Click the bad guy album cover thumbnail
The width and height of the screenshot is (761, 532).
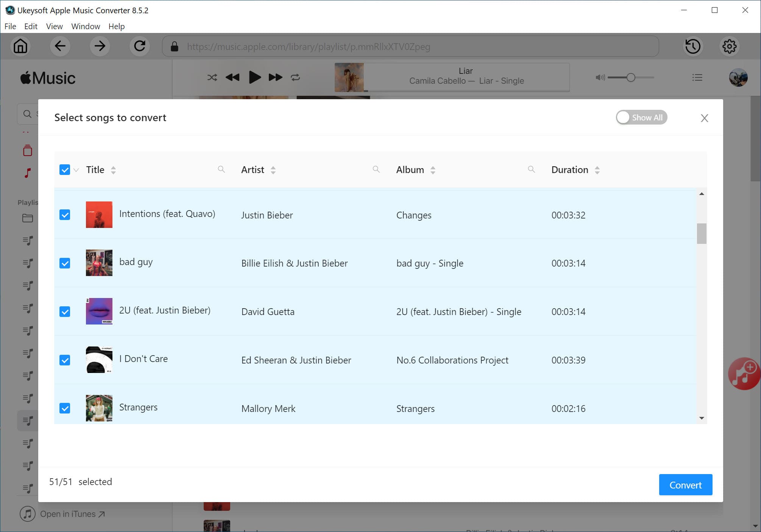click(99, 263)
